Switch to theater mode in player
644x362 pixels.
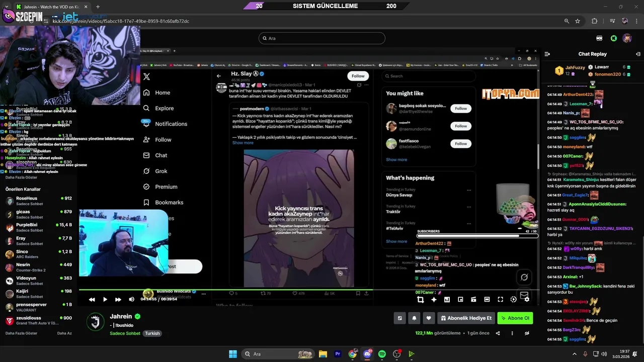click(487, 300)
